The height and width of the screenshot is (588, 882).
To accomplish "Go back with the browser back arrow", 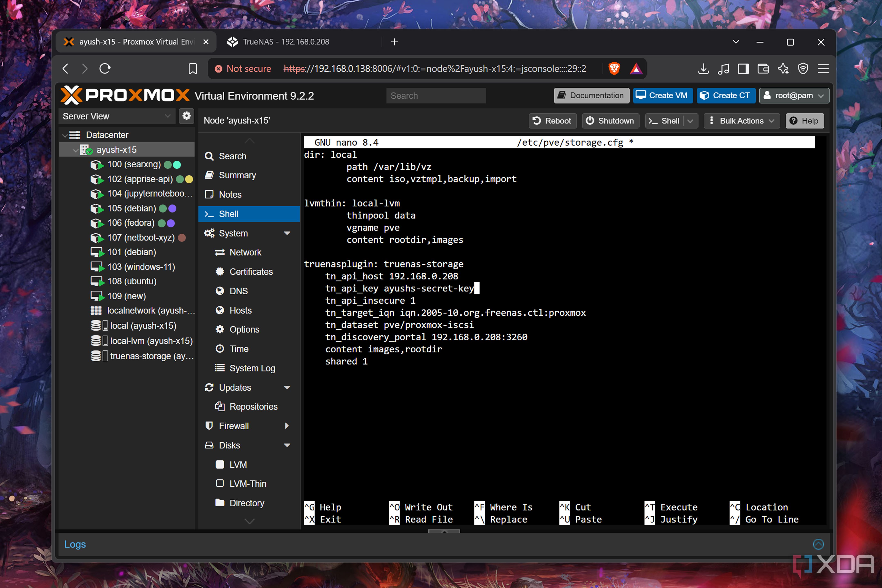I will pos(65,69).
